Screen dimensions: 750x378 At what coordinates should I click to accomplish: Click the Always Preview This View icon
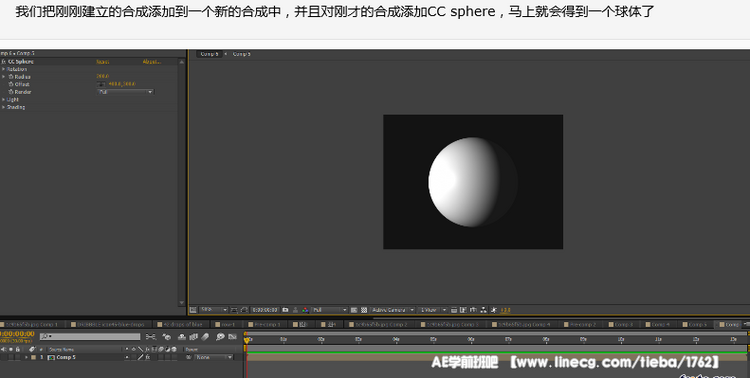coord(193,310)
